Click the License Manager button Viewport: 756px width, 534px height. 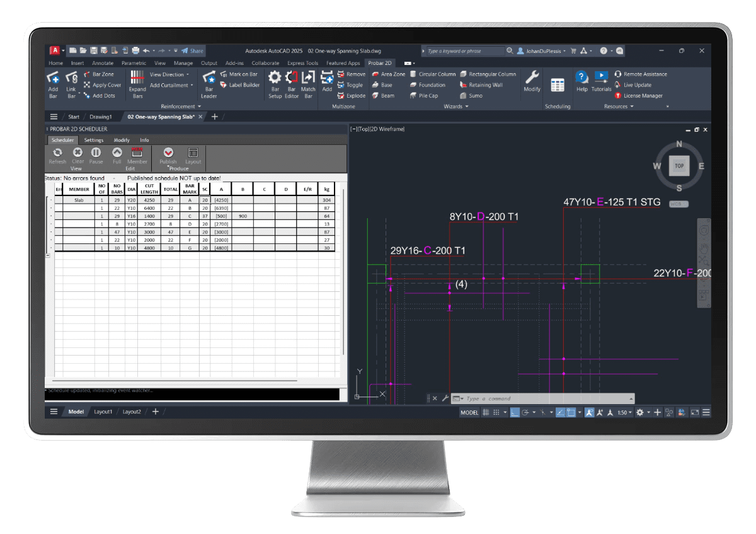(643, 96)
